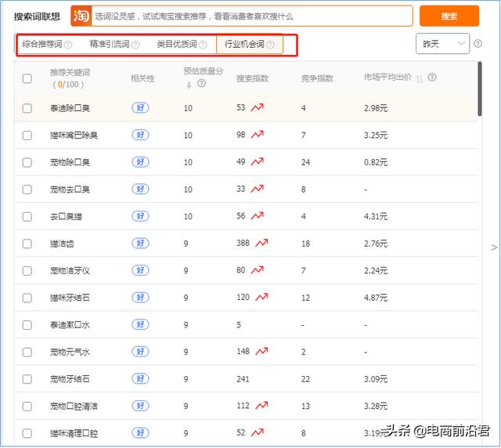Viewport: 501px width, 448px height.
Task: Click help icon next to 类目优质词
Action: point(203,45)
